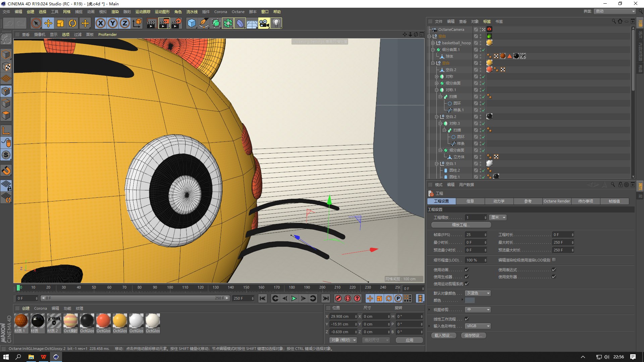Open the Octane menu
This screenshot has width=644, height=362.
pyautogui.click(x=238, y=12)
